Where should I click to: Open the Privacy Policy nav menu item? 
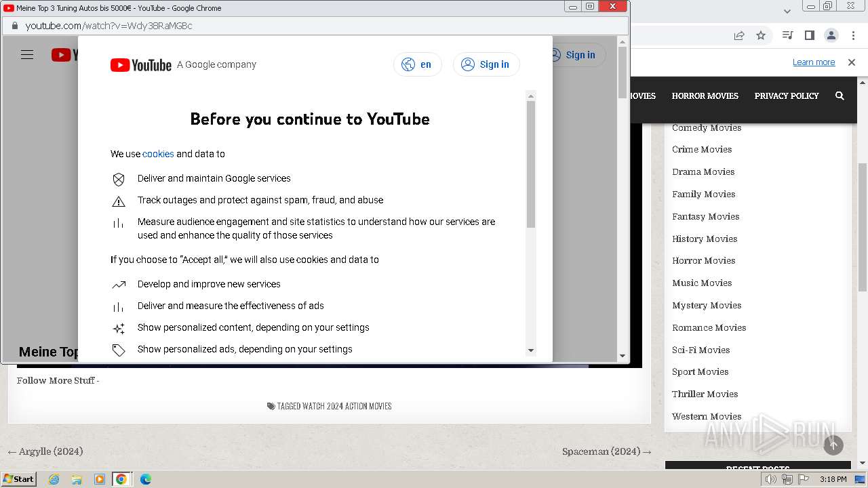(787, 96)
